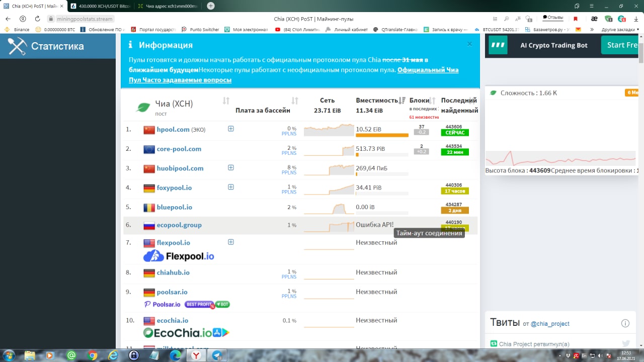Open the Yandex home button in toolbar
The height and width of the screenshot is (362, 644).
23,19
